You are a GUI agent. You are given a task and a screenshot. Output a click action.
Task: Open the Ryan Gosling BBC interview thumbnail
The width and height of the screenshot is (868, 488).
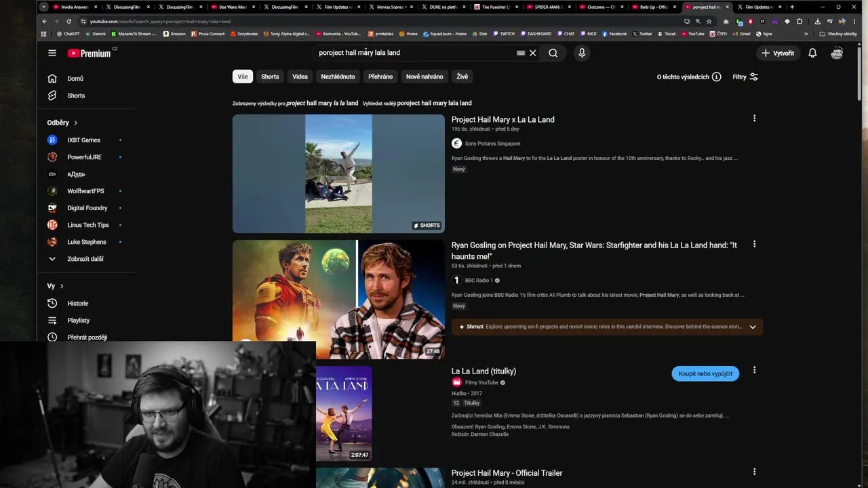pos(338,300)
